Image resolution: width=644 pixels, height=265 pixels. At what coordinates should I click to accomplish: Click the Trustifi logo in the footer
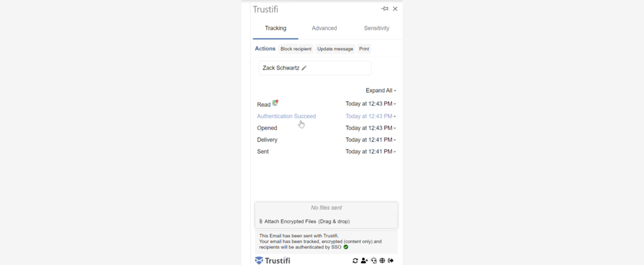272,261
